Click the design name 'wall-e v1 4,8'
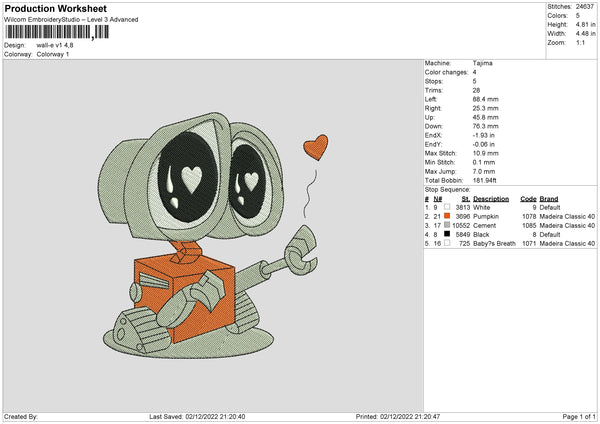 (x=55, y=45)
